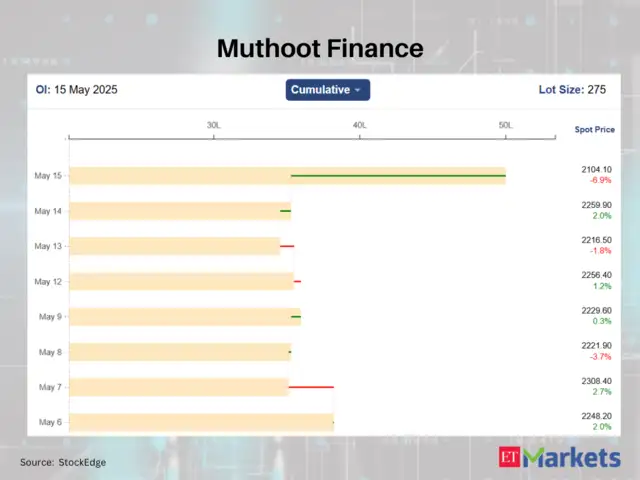Click the red line on May 7 row

pos(311,386)
